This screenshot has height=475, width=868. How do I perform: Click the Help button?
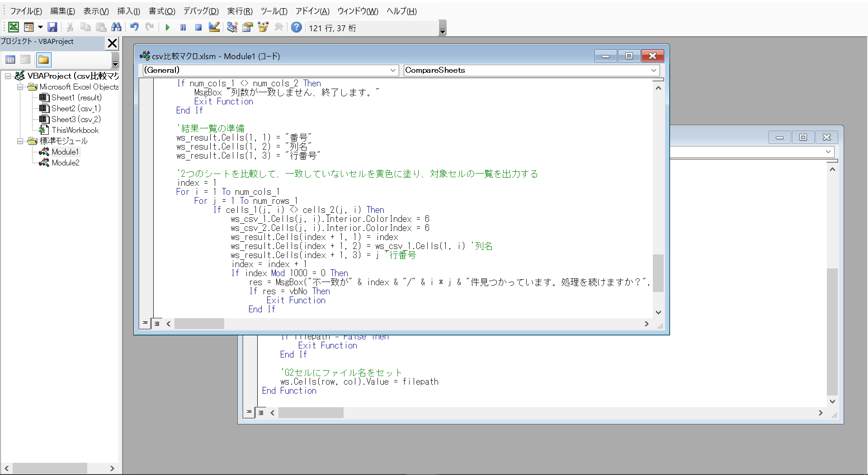pos(296,27)
